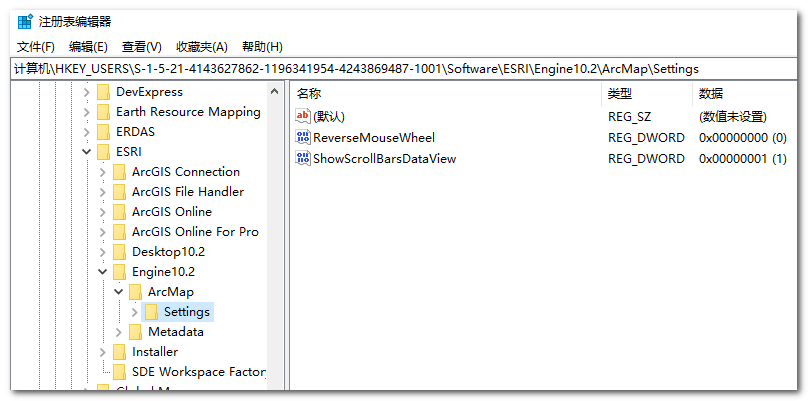Click REG_DWORD type cell of ReverseMouseWheel

pos(646,138)
